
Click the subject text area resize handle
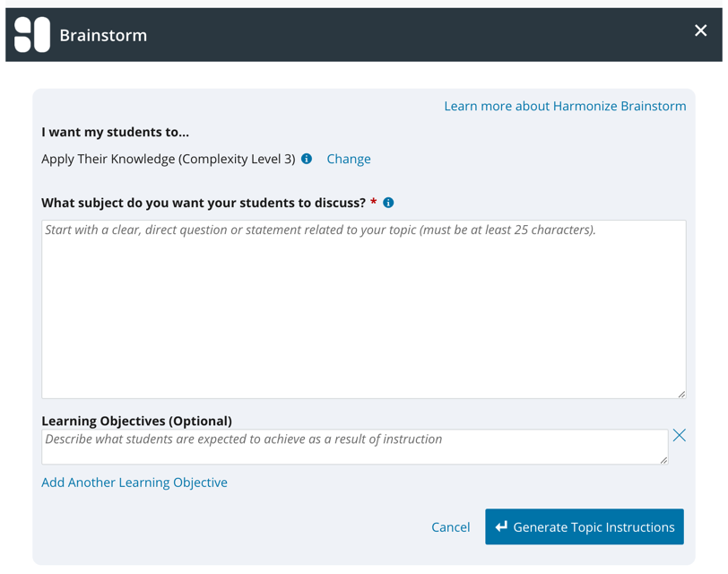(681, 394)
